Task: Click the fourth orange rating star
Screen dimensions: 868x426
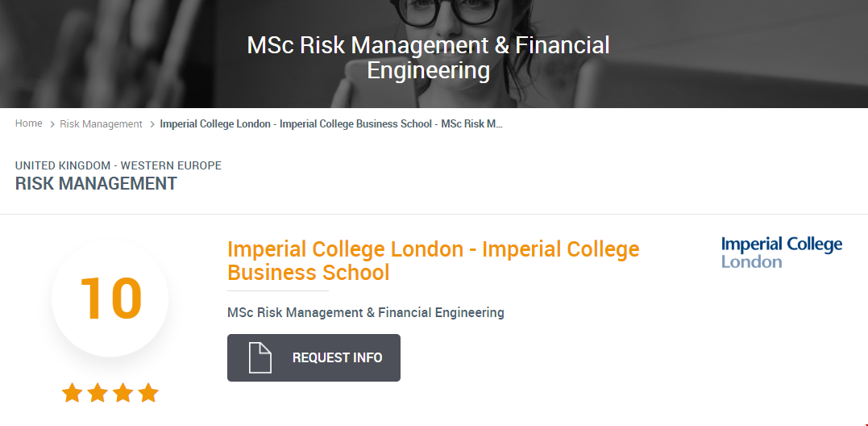Action: pyautogui.click(x=148, y=393)
